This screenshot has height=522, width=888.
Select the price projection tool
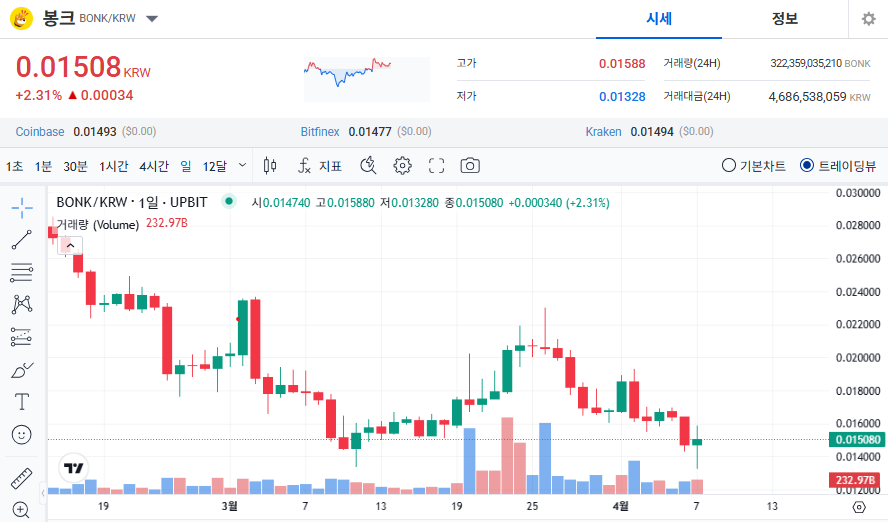22,337
